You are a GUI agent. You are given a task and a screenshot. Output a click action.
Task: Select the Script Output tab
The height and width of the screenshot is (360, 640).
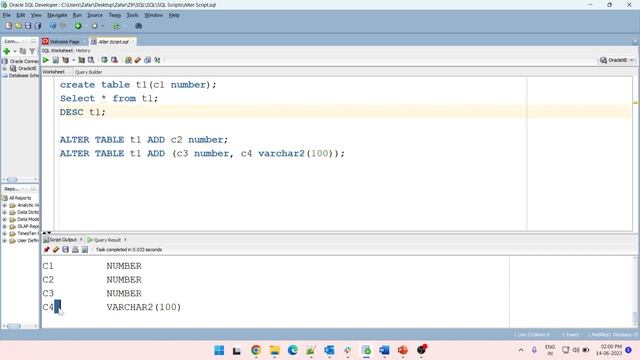(x=63, y=240)
